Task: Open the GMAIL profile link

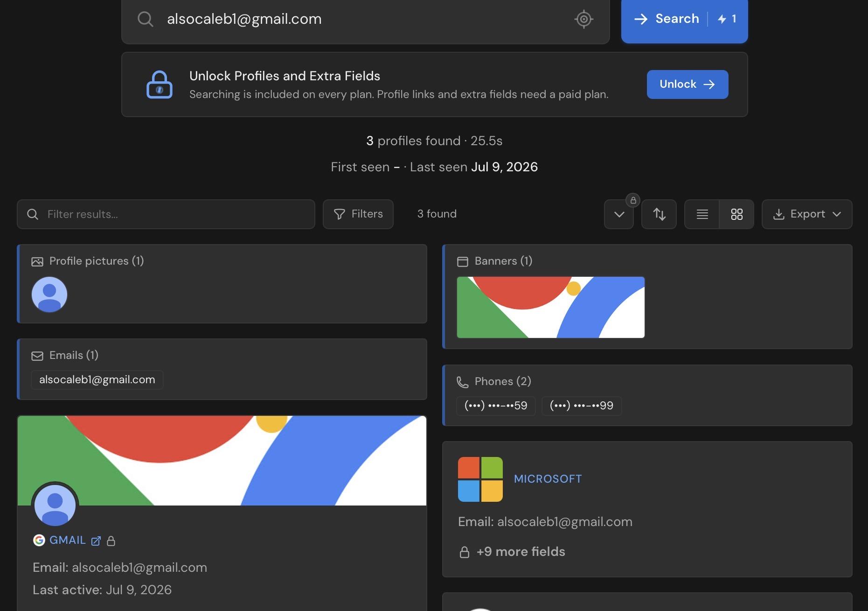Action: point(68,540)
